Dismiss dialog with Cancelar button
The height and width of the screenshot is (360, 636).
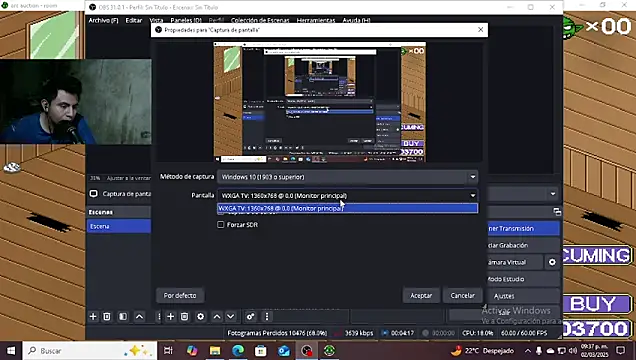click(462, 296)
